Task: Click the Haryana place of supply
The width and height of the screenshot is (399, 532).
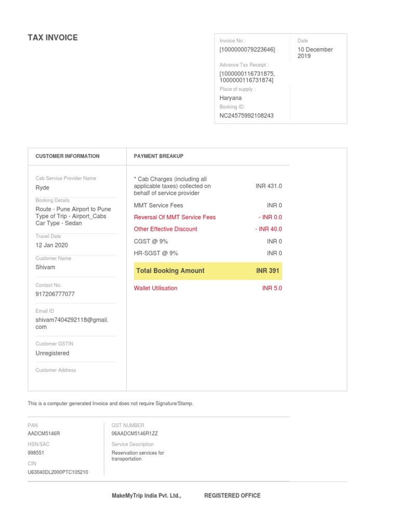Action: pyautogui.click(x=230, y=98)
